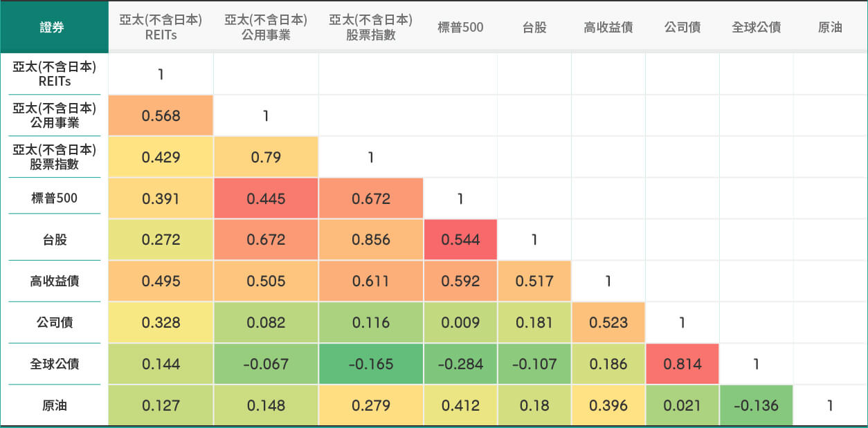Click the 公司債 column header
This screenshot has width=868, height=428.
pos(682,28)
